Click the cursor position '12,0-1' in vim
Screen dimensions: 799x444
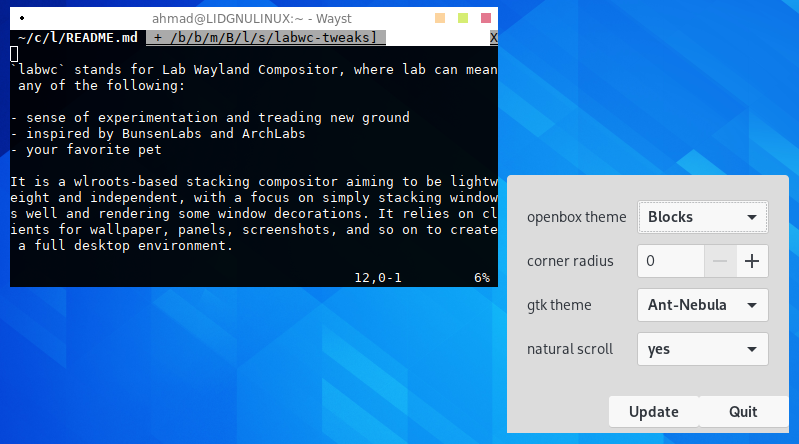click(x=378, y=278)
